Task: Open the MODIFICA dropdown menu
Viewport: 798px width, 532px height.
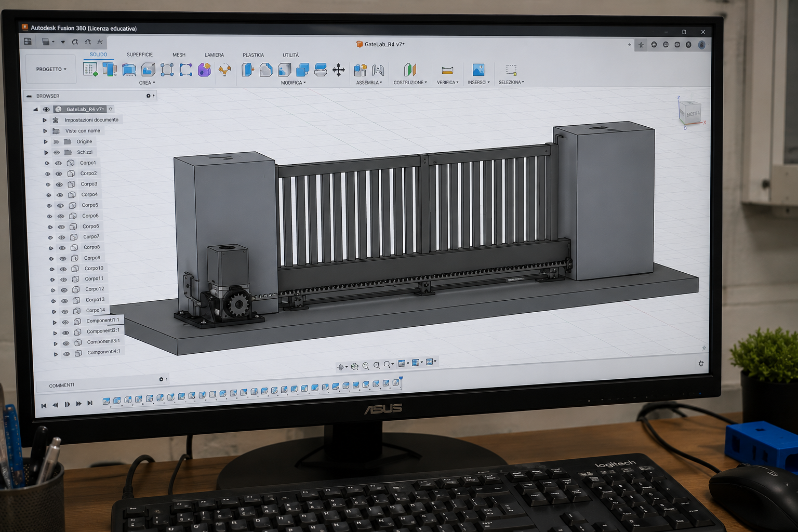Action: [x=294, y=83]
